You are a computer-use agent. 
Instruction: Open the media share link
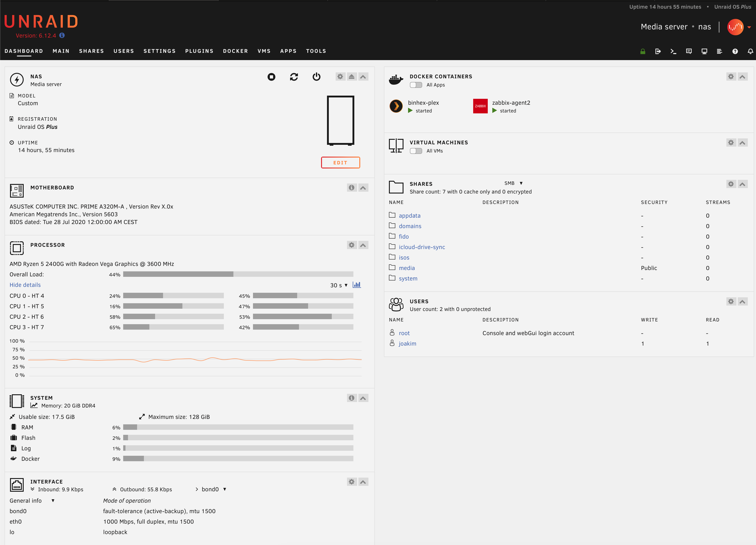(x=407, y=268)
